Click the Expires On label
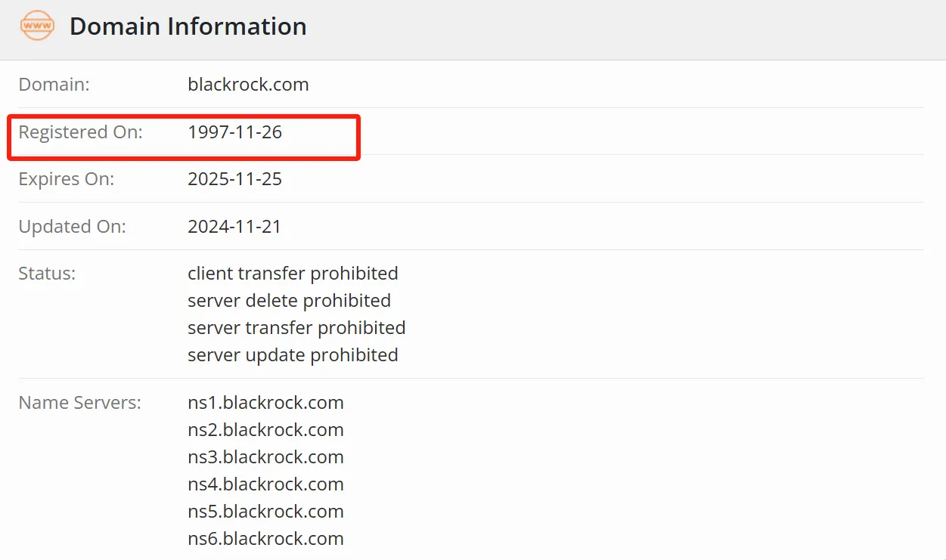Viewport: 946px width, 560px height. [x=67, y=179]
